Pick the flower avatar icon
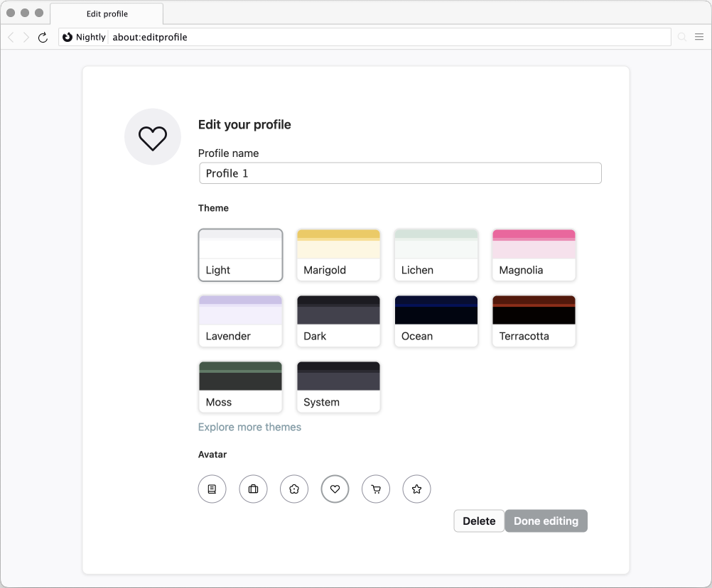 (294, 489)
